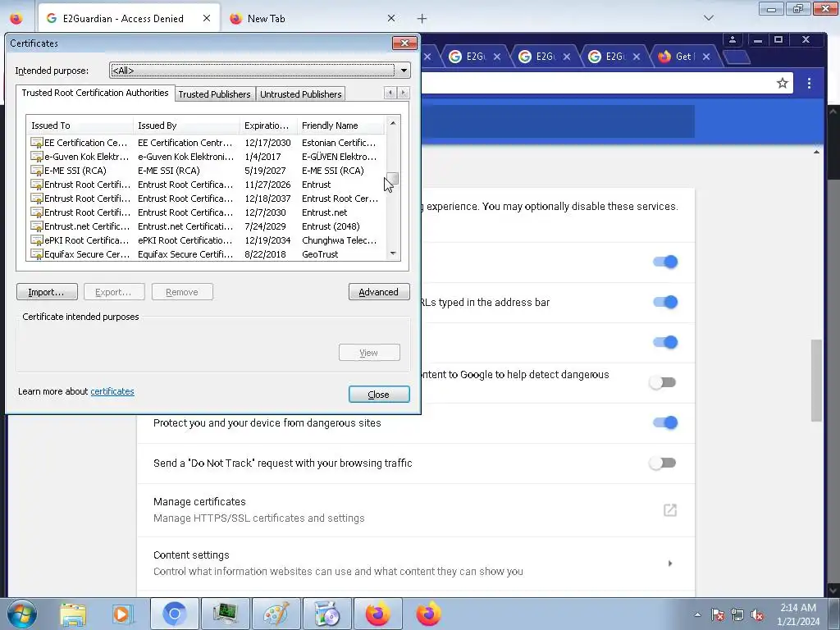
Task: Click the Firefox logo at the top-left corner
Action: [x=16, y=18]
